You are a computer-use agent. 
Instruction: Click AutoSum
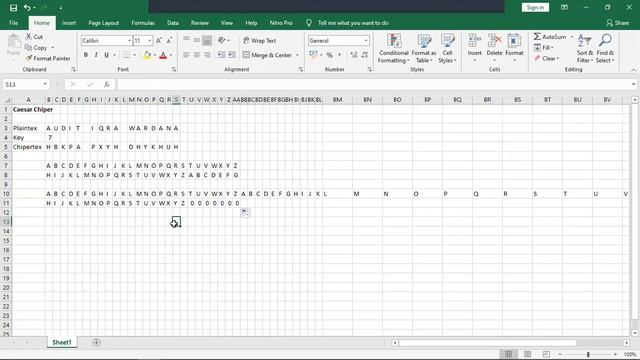pyautogui.click(x=550, y=37)
